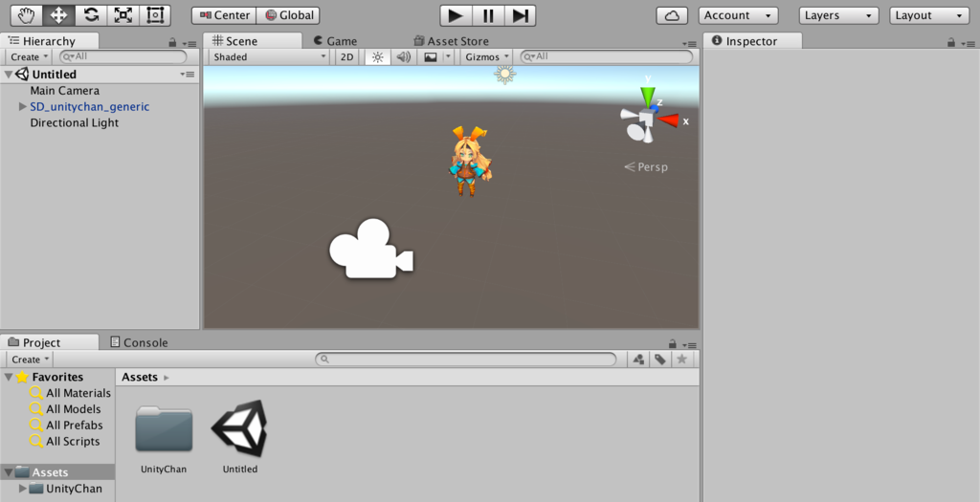Switch to the Project tab
The width and height of the screenshot is (980, 502).
click(x=50, y=342)
